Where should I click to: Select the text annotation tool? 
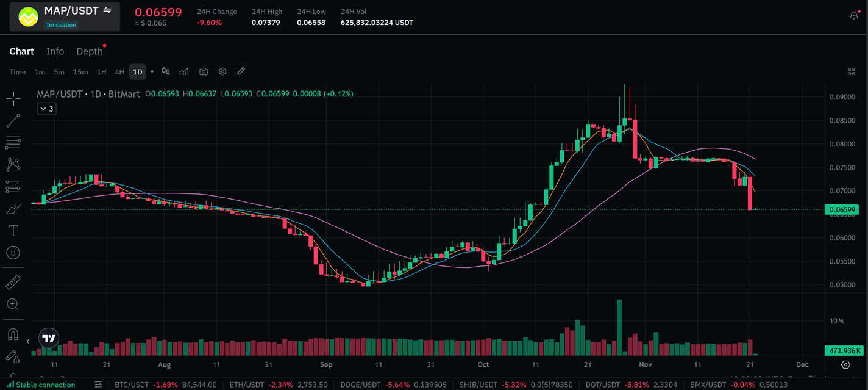click(13, 231)
